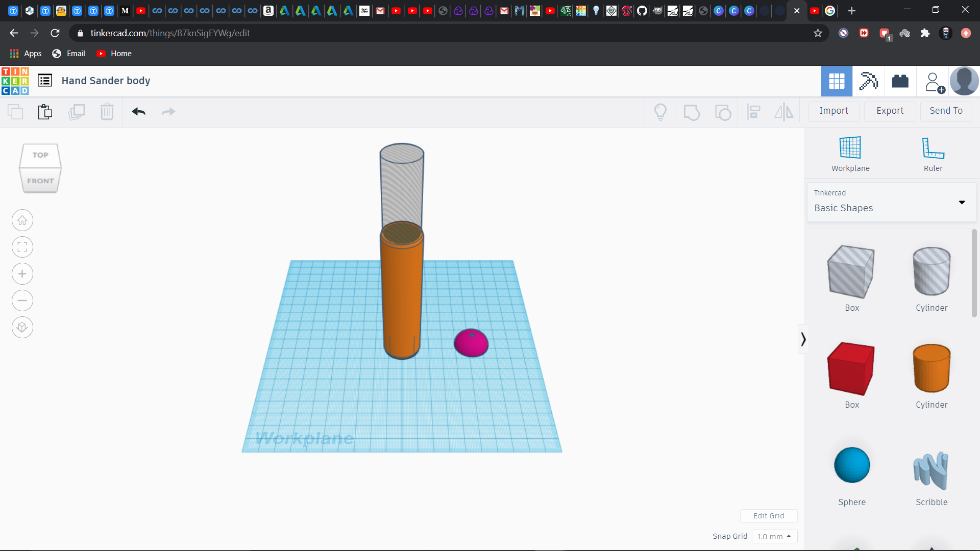Select the Align tool icon
The width and height of the screenshot is (980, 551).
(x=753, y=112)
